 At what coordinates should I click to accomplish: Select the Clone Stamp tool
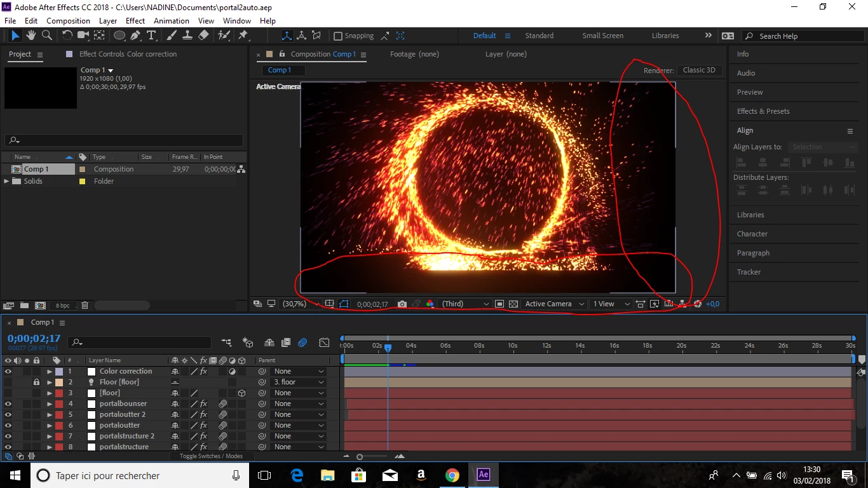(188, 36)
